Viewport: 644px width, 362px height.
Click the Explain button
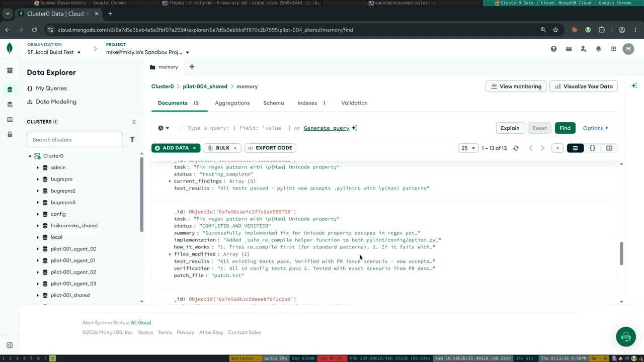pos(510,128)
